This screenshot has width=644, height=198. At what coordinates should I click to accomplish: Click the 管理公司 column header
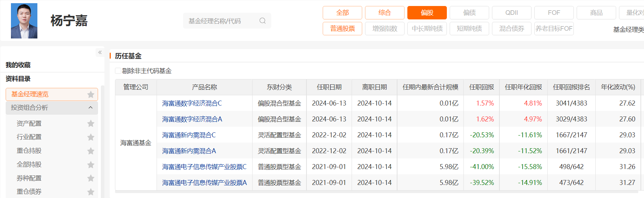(x=136, y=87)
